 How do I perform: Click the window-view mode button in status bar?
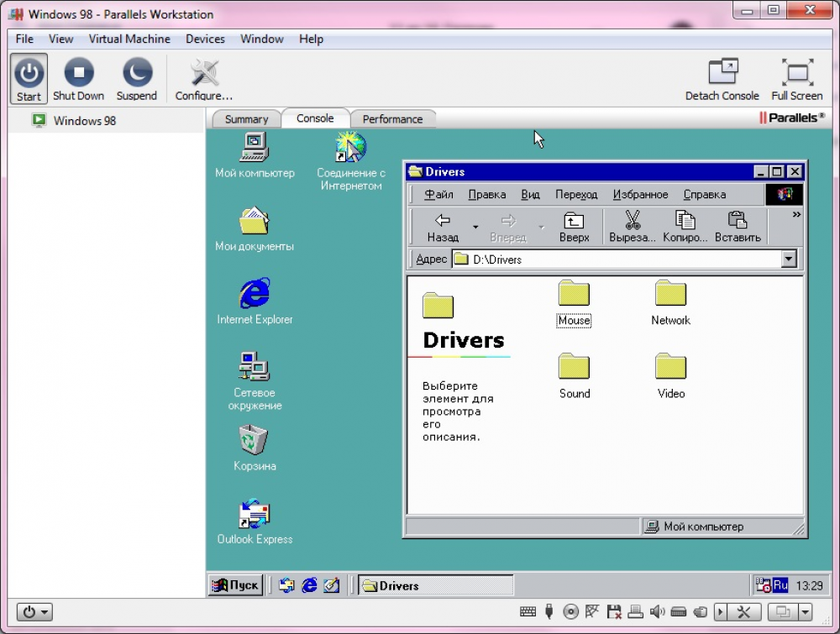click(x=783, y=611)
